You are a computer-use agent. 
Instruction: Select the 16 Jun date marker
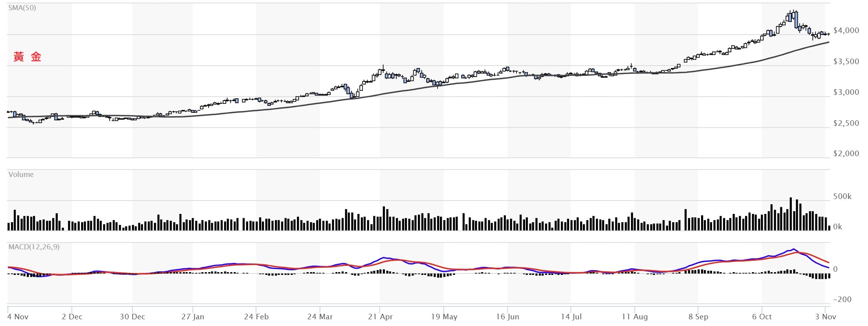pos(507,317)
